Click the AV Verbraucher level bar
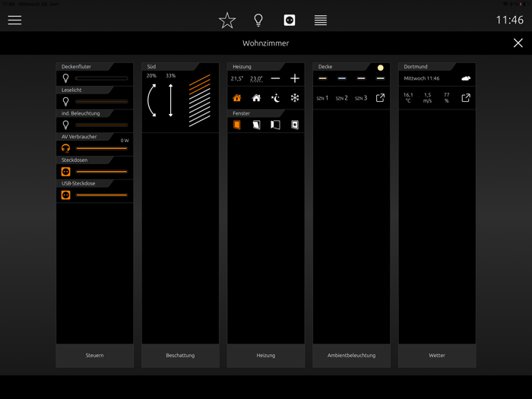 coord(101,148)
